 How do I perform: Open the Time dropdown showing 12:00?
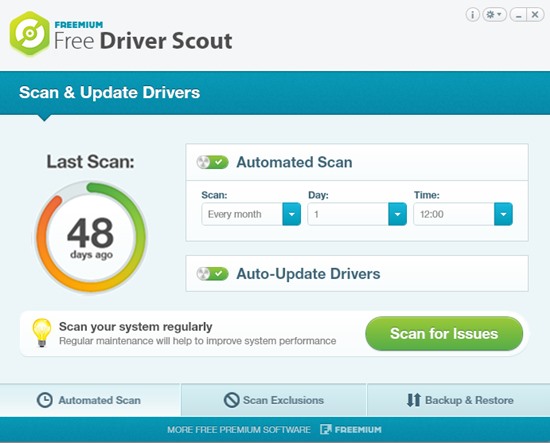[463, 214]
